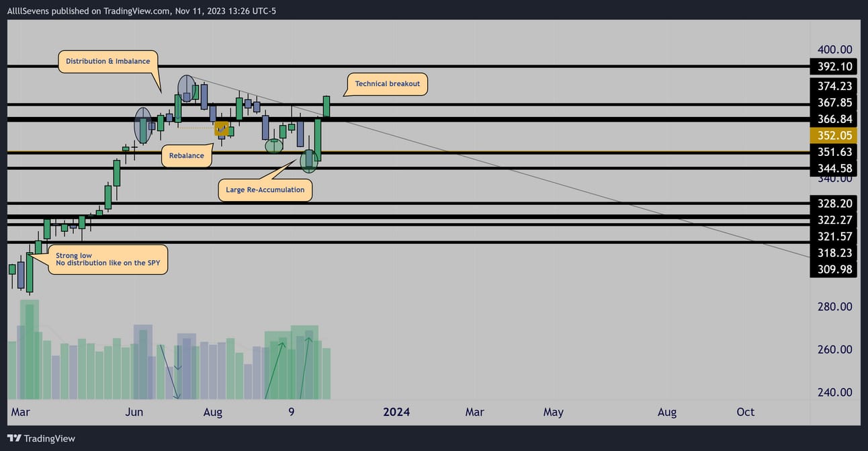
Task: Click the TradingView logo icon
Action: (x=14, y=438)
